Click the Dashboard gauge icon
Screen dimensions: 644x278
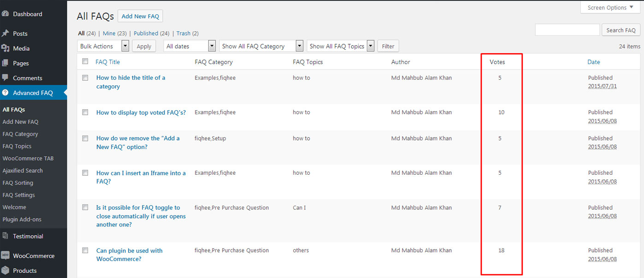point(5,14)
